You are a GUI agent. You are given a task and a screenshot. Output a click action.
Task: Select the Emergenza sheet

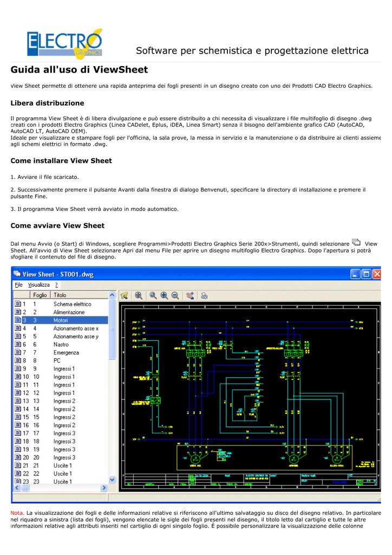click(x=61, y=352)
